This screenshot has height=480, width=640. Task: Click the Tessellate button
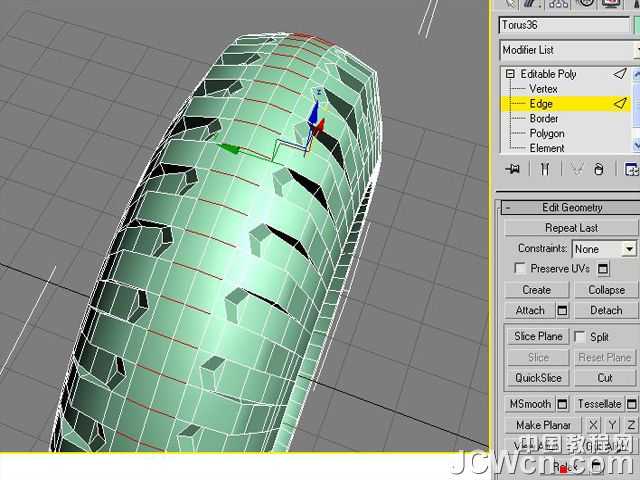[599, 404]
